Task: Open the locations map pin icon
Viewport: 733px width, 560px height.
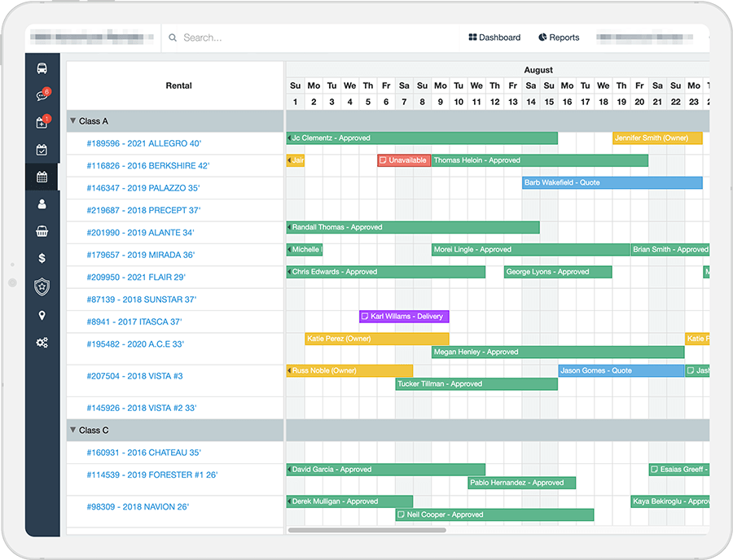Action: [x=42, y=315]
